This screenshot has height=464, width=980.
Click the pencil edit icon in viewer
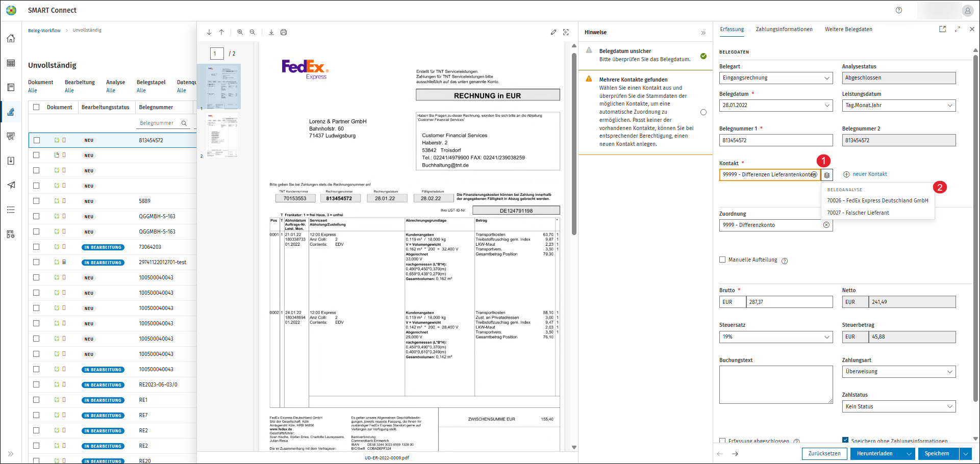pos(554,32)
